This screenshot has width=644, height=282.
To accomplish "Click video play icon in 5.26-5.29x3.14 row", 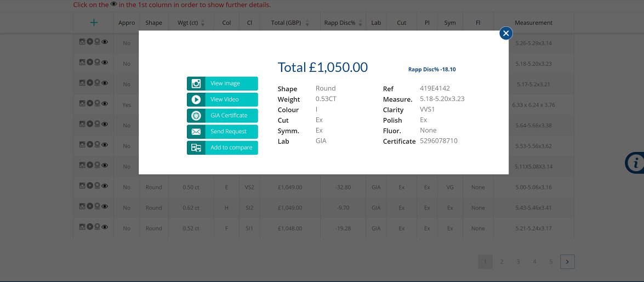I will [89, 42].
